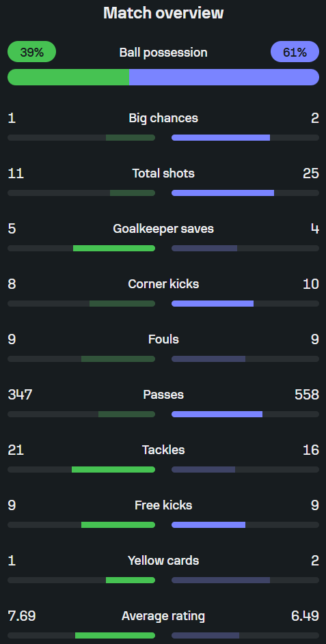Select the Match overview heading

point(163,13)
